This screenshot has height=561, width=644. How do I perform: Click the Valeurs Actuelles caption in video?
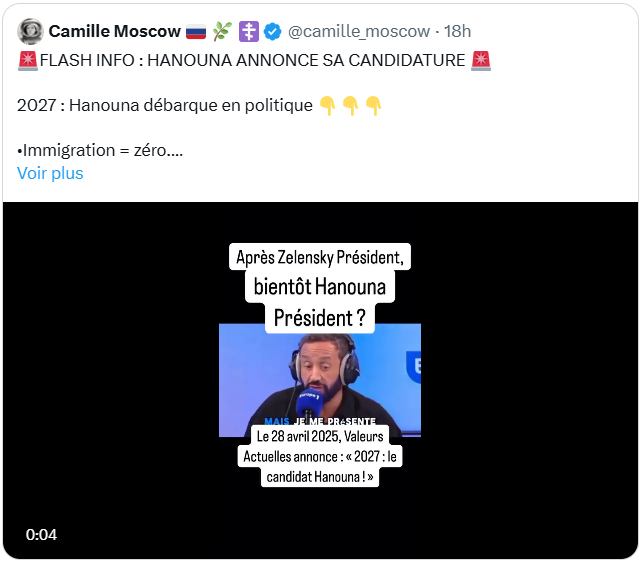point(320,457)
